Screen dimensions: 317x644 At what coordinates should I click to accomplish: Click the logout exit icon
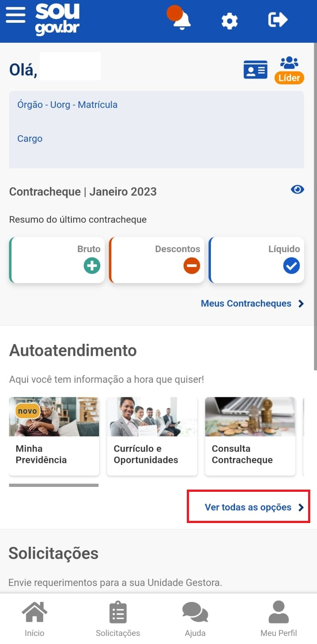(x=278, y=20)
